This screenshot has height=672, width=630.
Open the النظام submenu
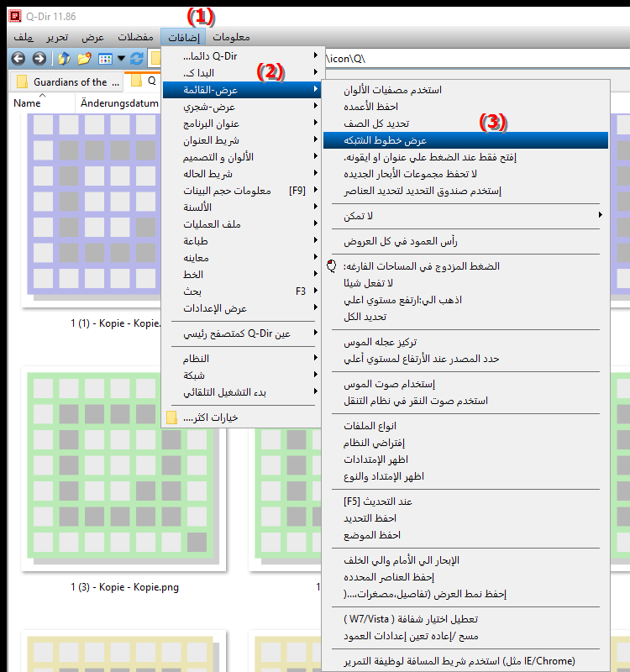[x=242, y=359]
